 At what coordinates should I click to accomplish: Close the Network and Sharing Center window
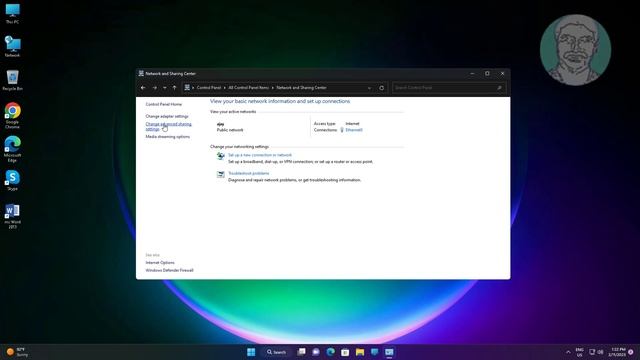[x=502, y=74]
